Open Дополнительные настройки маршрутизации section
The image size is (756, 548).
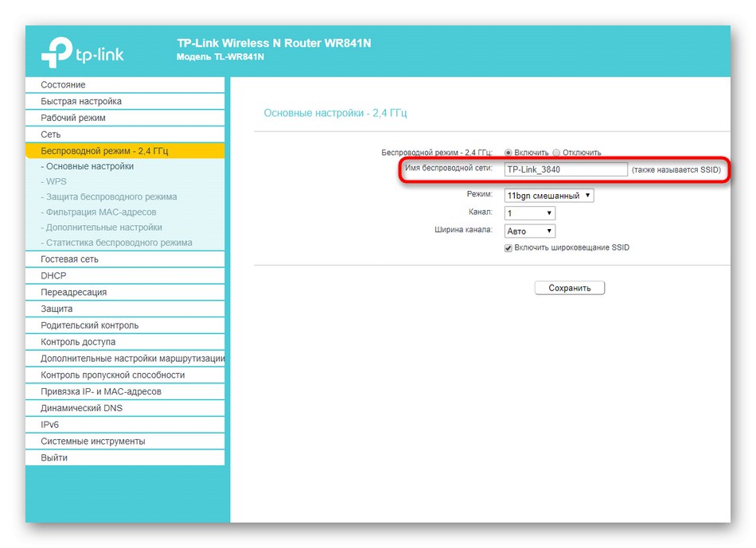(x=125, y=359)
